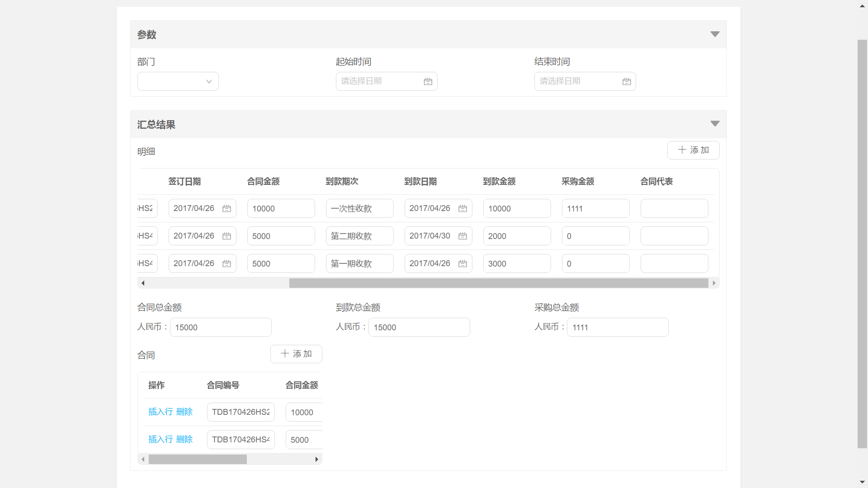Image resolution: width=868 pixels, height=488 pixels.
Task: Click left arrow of 明细 table scrollbar
Action: click(143, 283)
